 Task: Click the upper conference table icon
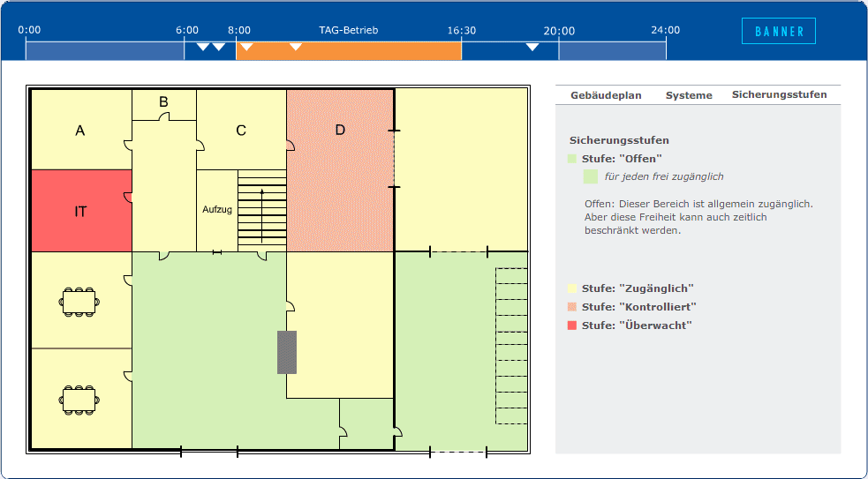79,302
